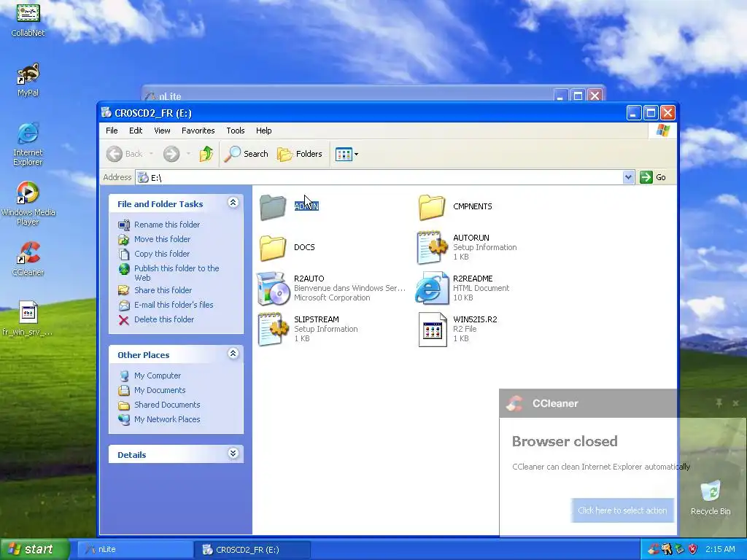Screen dimensions: 747x560
Task: Click 'Click here to select action' button
Action: (x=622, y=510)
